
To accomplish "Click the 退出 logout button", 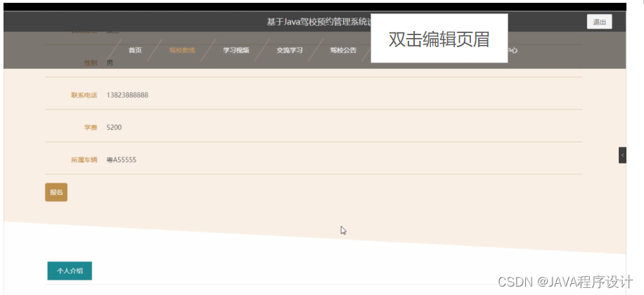I will [x=599, y=22].
